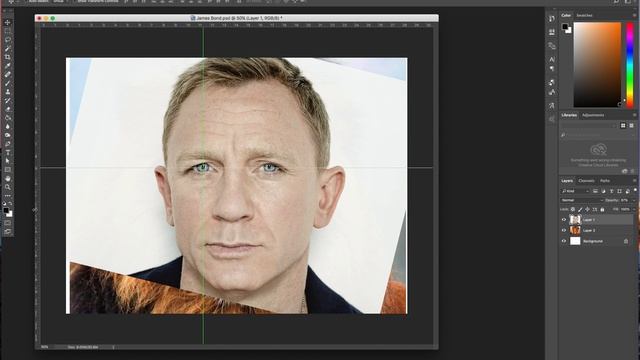
Task: Select the Rectangular Marquee tool
Action: click(8, 31)
